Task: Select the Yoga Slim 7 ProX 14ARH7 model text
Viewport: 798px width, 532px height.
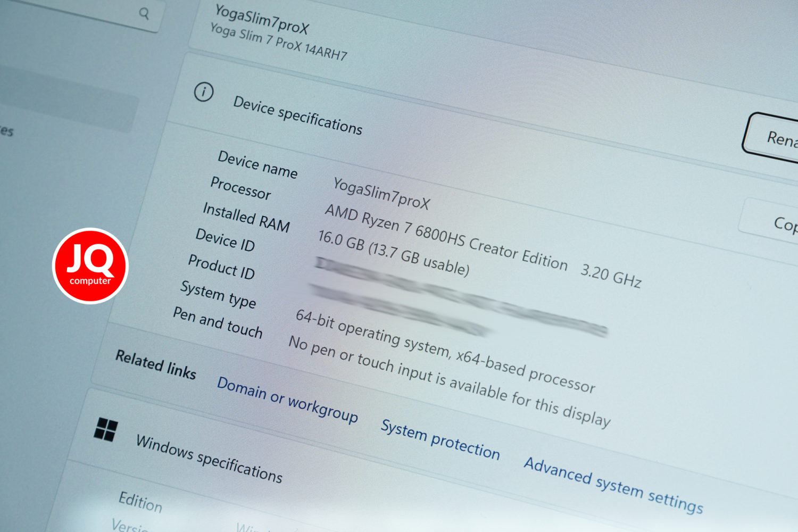Action: 279,41
